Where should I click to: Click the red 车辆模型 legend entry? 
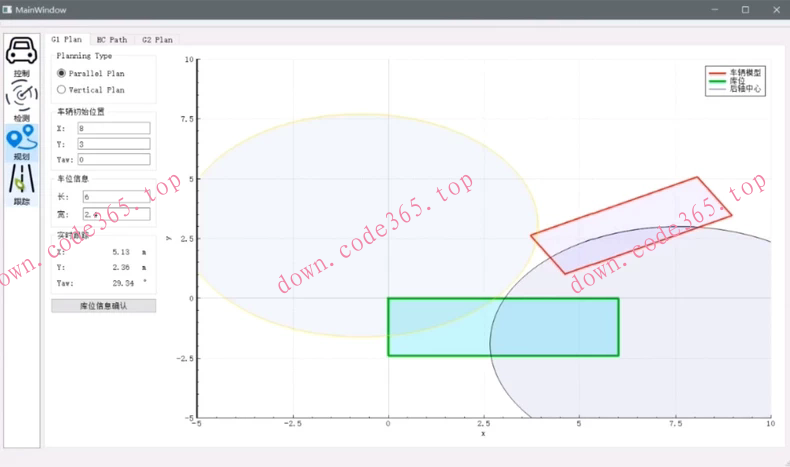pyautogui.click(x=735, y=73)
